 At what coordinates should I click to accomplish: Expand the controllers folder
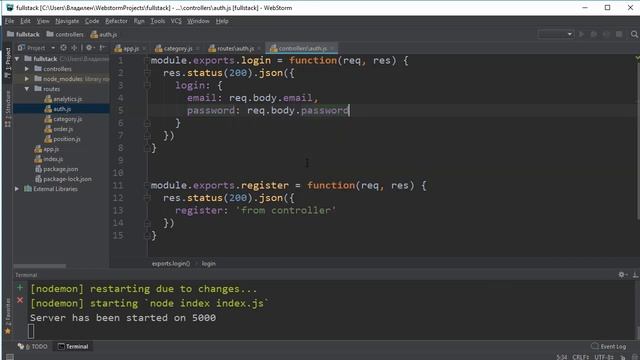pyautogui.click(x=27, y=69)
